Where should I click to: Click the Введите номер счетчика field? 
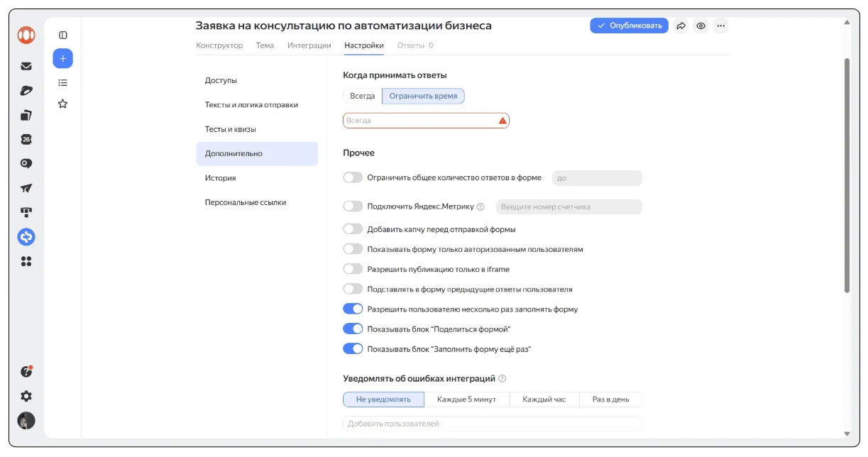coord(568,207)
